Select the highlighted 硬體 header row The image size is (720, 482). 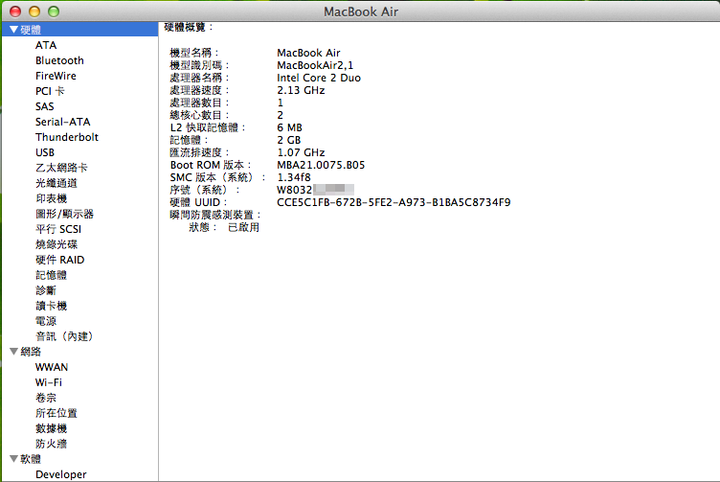80,30
